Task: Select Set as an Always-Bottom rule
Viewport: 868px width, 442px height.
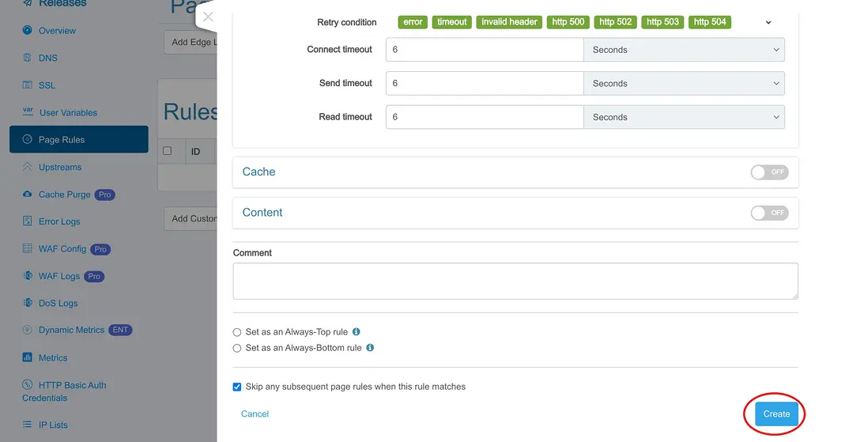Action: coord(237,348)
